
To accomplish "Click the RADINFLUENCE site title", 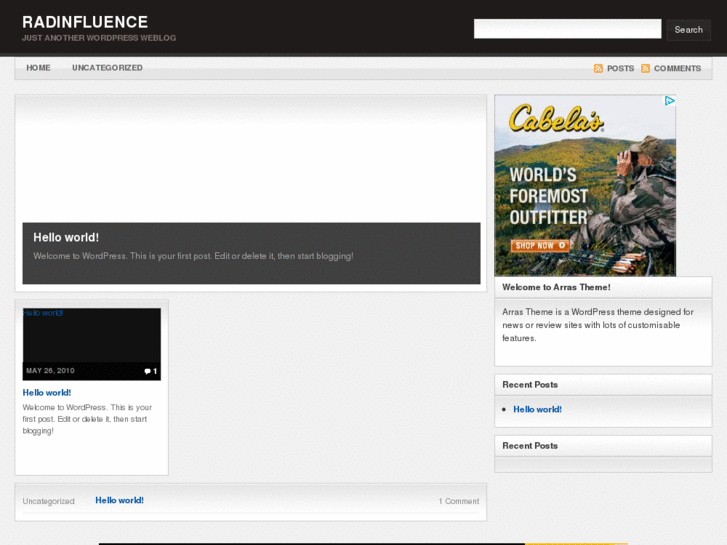I will (x=85, y=22).
